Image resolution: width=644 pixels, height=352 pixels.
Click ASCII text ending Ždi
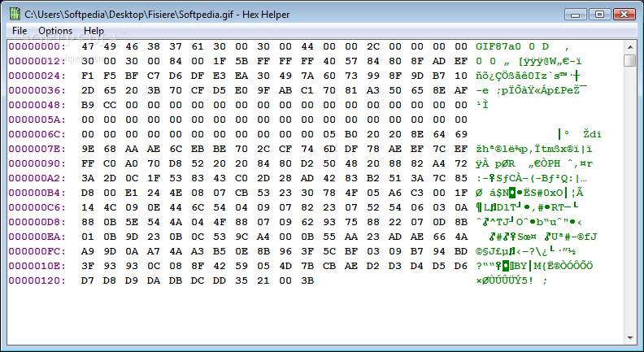579,134
